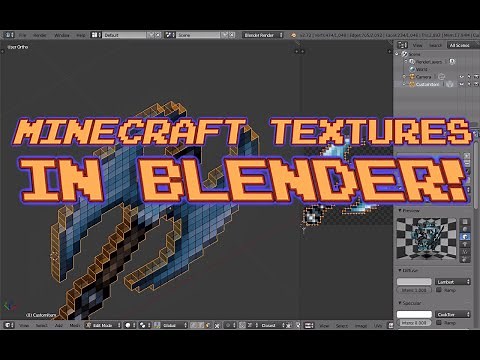Open the Help menu
This screenshot has height=360, width=480.
coord(81,35)
